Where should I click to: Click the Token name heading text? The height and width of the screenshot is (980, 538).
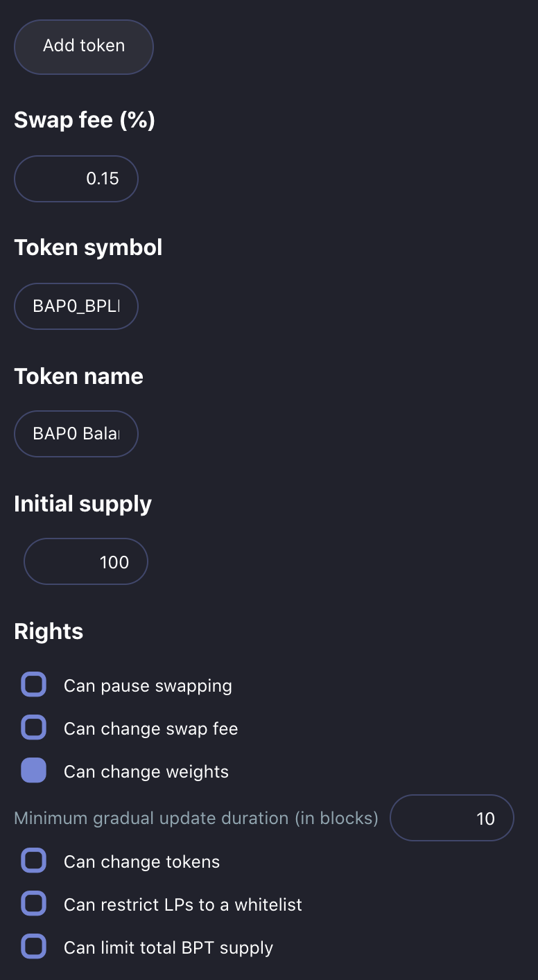(x=78, y=376)
